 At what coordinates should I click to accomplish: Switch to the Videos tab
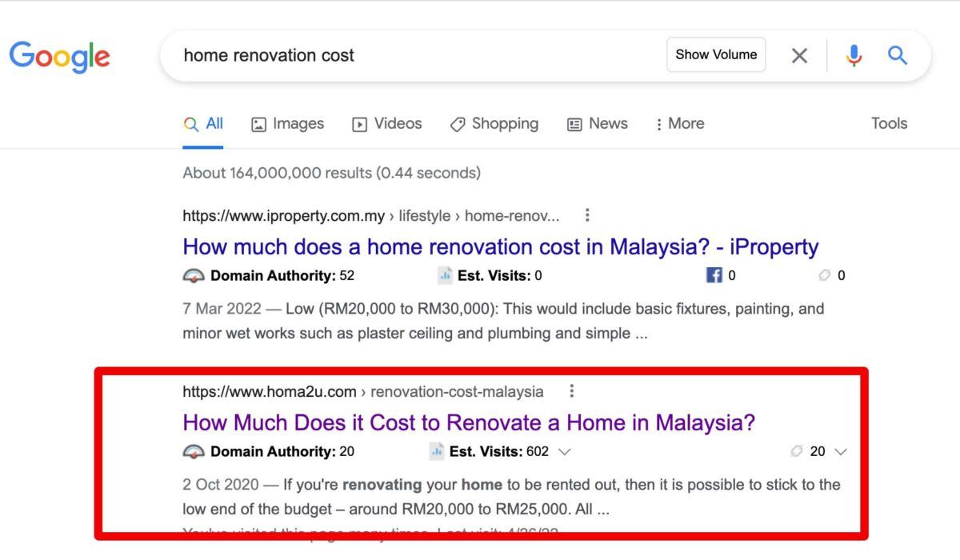click(387, 124)
